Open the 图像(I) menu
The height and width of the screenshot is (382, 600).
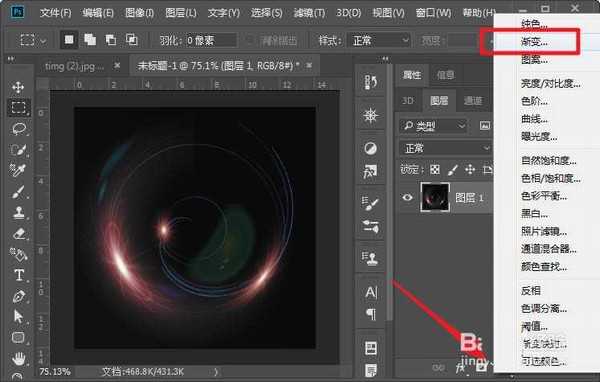coord(140,13)
